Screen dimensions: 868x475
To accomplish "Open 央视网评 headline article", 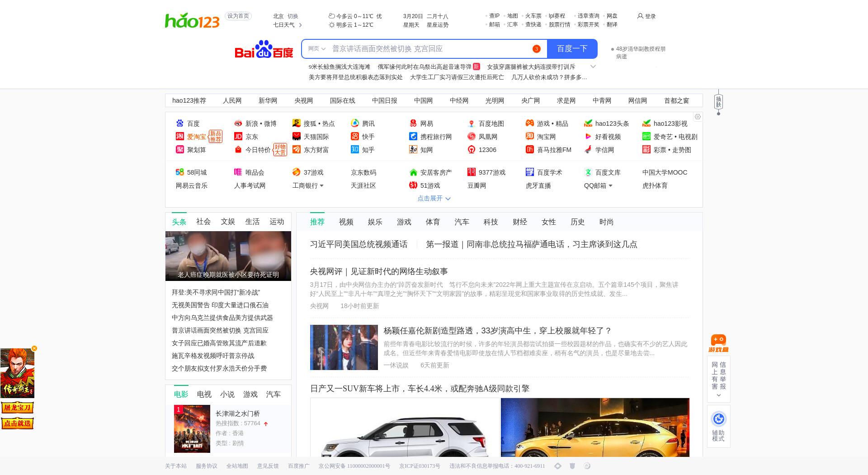I will pyautogui.click(x=379, y=271).
